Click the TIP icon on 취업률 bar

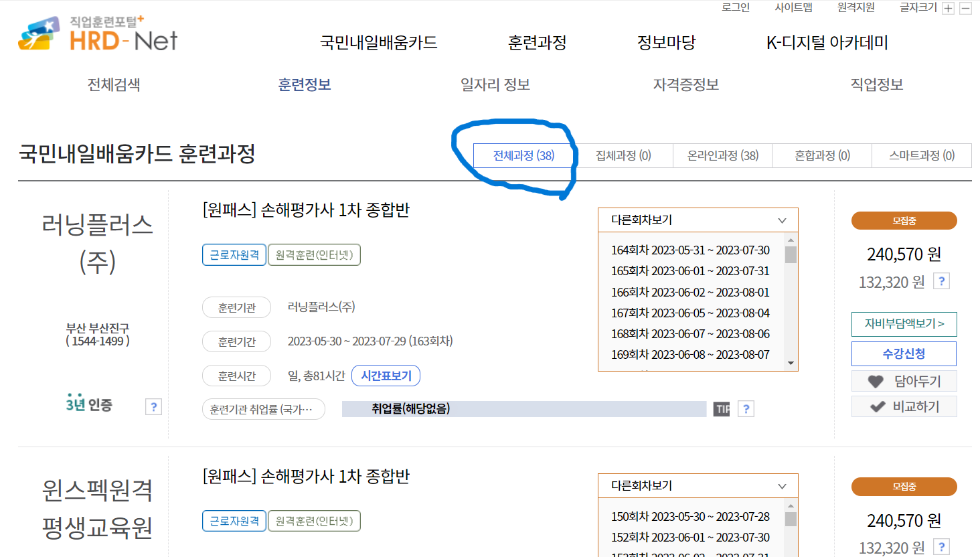pos(722,409)
